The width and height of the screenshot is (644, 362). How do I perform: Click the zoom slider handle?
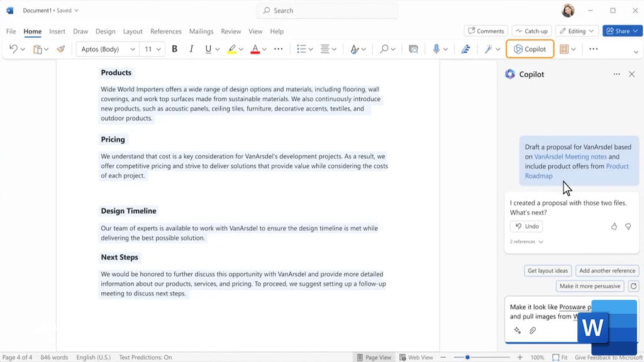[467, 358]
